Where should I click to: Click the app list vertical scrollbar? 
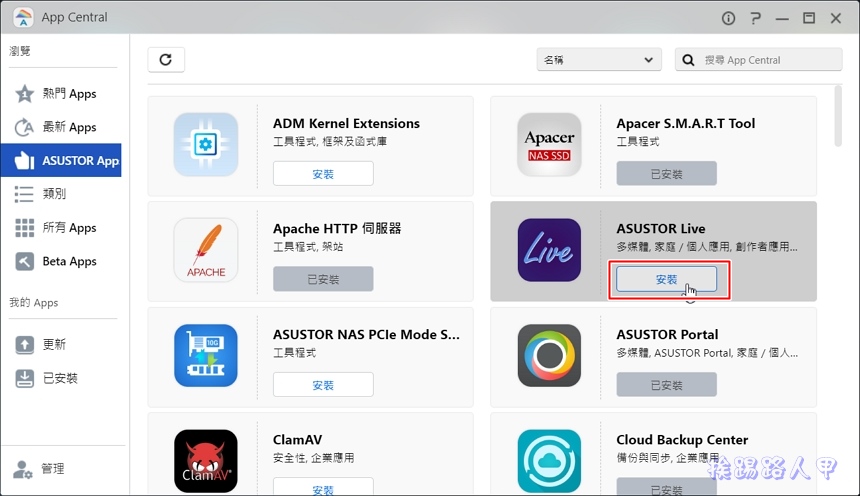[838, 116]
